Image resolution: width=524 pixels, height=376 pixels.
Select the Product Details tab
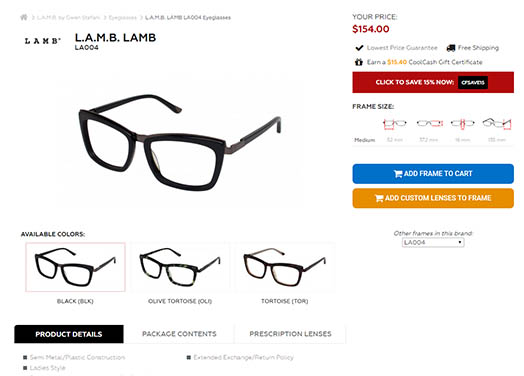(69, 334)
